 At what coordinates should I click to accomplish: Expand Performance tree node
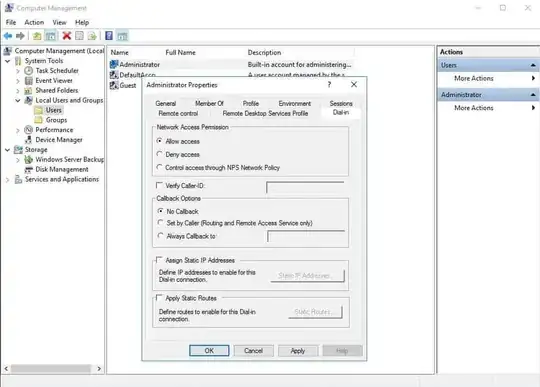(18, 130)
